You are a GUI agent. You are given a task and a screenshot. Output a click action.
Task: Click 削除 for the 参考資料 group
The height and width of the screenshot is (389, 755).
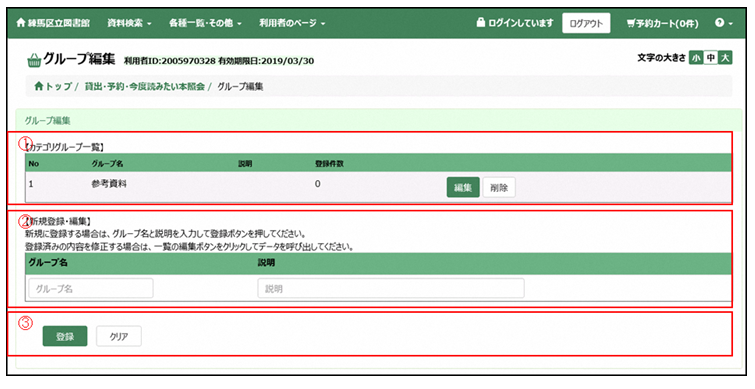click(499, 187)
